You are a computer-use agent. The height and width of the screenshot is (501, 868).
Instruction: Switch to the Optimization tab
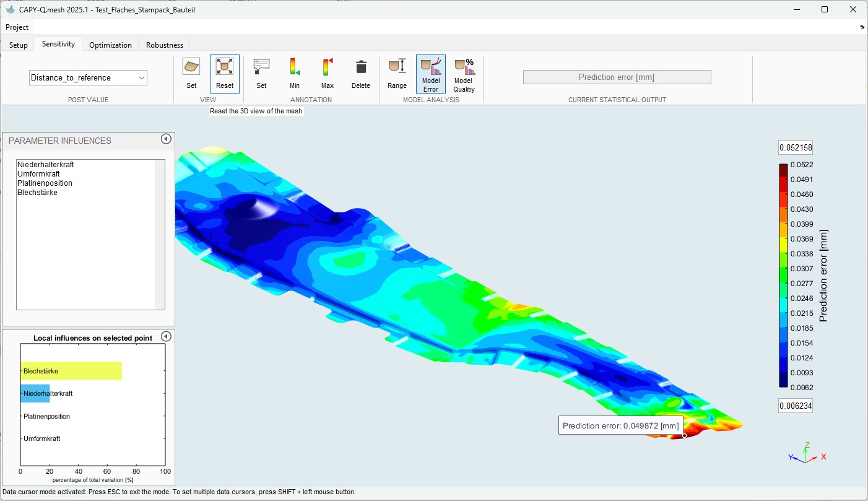click(110, 45)
